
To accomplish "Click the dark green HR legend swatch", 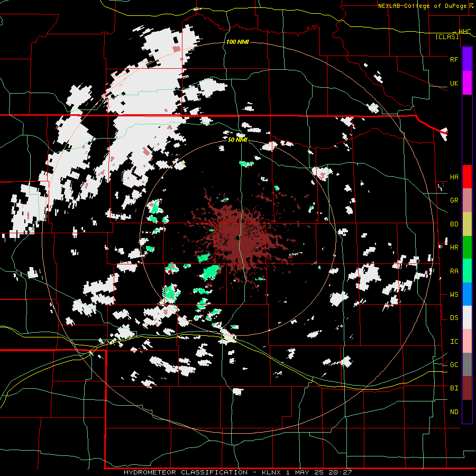I will pyautogui.click(x=467, y=247).
